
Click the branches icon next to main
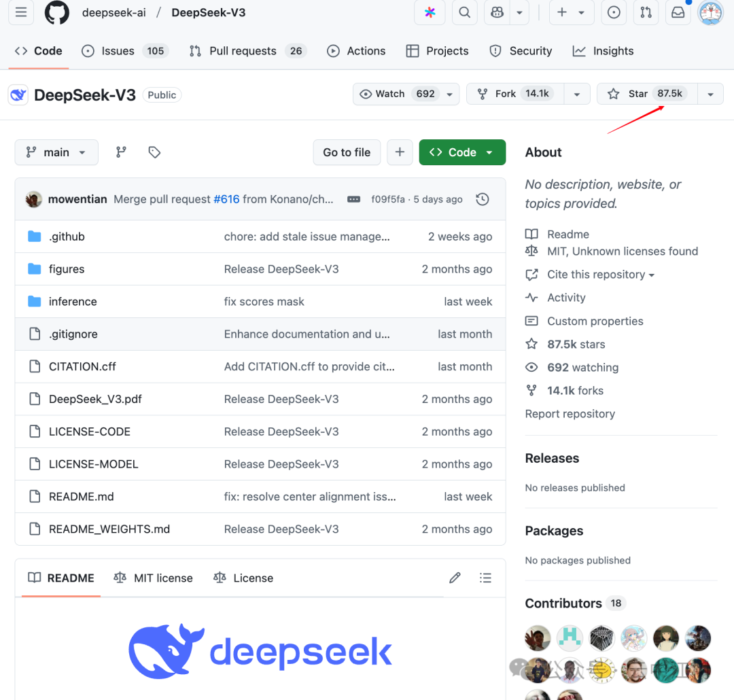pyautogui.click(x=120, y=152)
